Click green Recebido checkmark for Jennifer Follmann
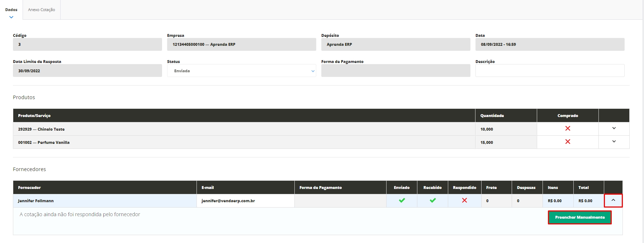Viewport: 644px width, 243px height. (432, 200)
